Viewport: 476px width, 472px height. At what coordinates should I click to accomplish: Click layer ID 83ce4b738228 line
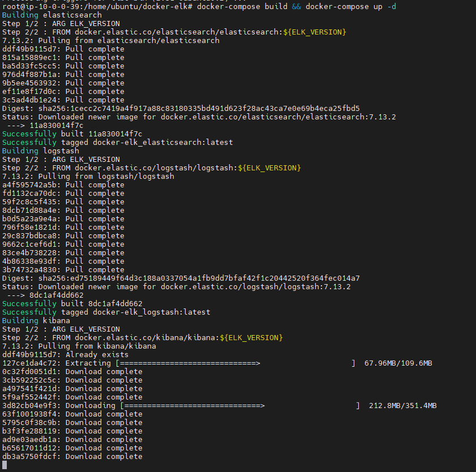(x=63, y=253)
